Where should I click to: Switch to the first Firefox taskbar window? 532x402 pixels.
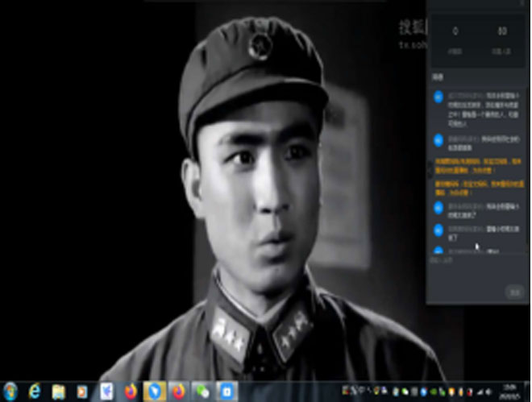click(131, 392)
